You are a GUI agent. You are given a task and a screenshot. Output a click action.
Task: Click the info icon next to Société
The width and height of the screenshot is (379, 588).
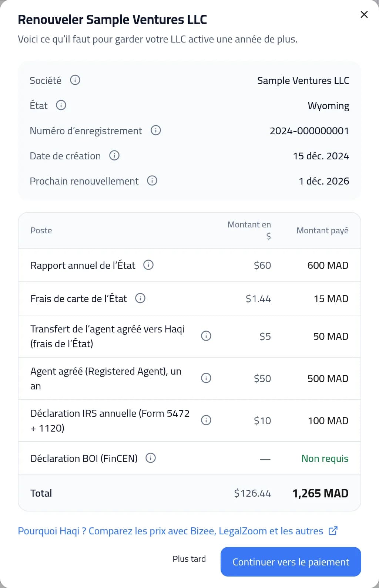[75, 80]
